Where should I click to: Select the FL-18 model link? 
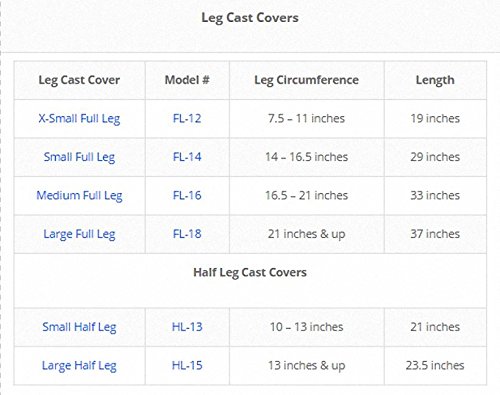[187, 234]
